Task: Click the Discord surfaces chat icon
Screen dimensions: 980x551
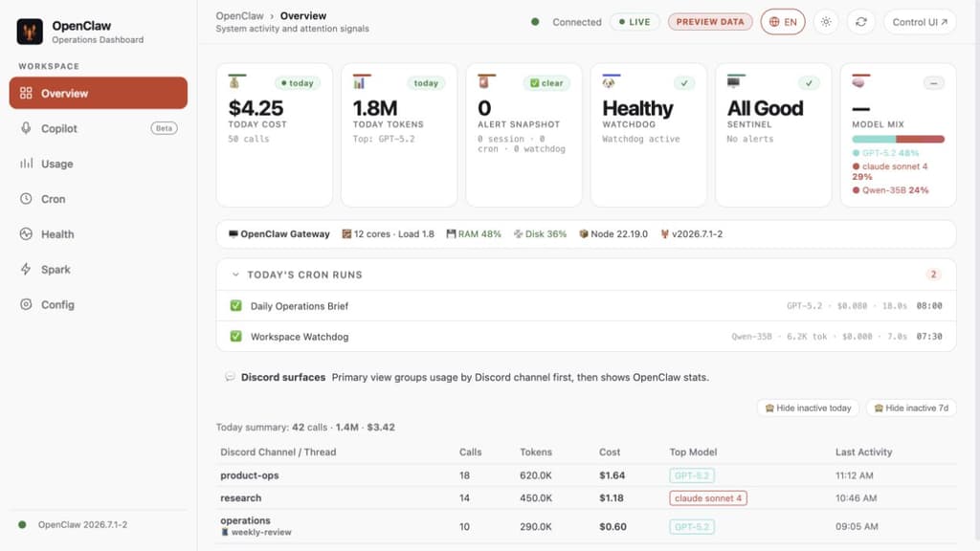Action: click(230, 377)
